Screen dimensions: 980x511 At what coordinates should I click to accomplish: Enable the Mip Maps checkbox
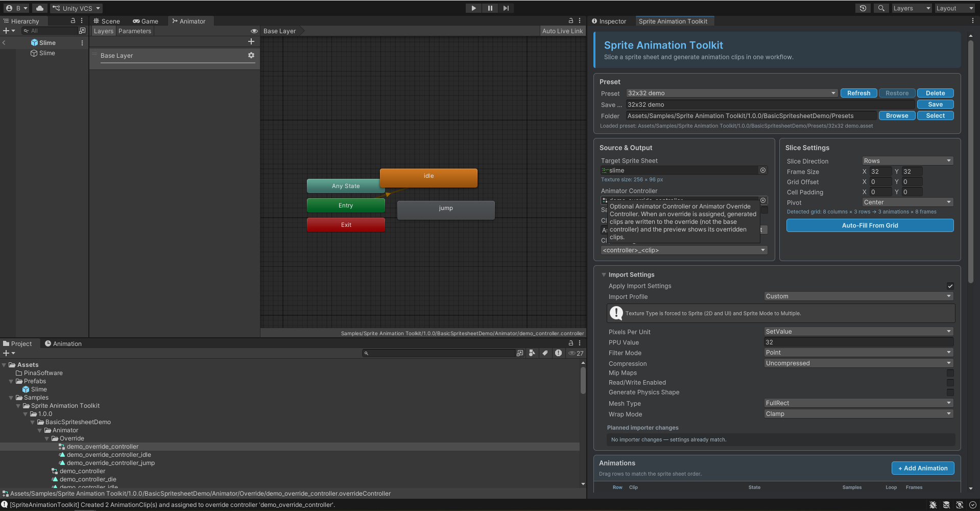tap(950, 373)
